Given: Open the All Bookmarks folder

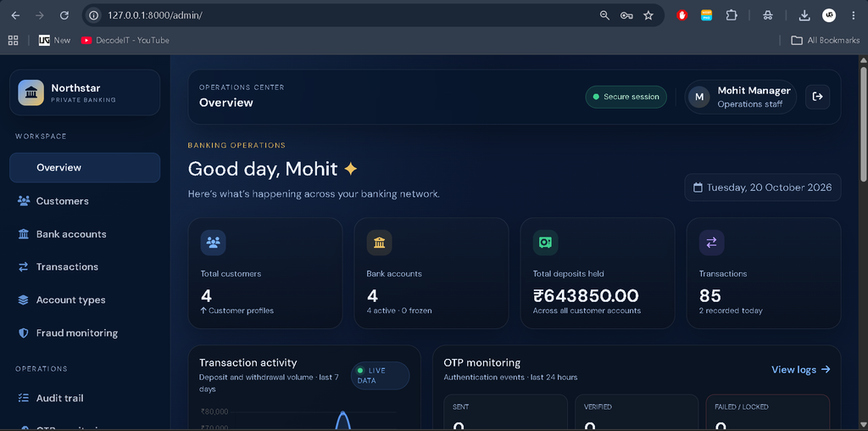Looking at the screenshot, I should pyautogui.click(x=825, y=40).
